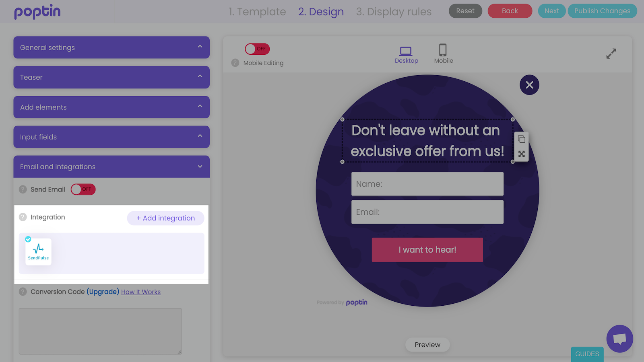Expand the Add elements section
This screenshot has width=644, height=362.
[x=111, y=107]
